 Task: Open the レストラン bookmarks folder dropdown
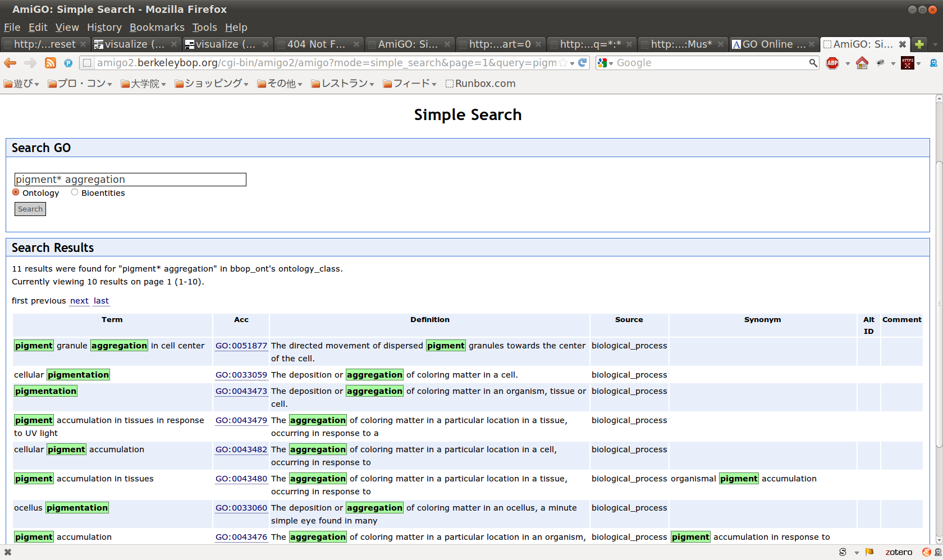(342, 84)
